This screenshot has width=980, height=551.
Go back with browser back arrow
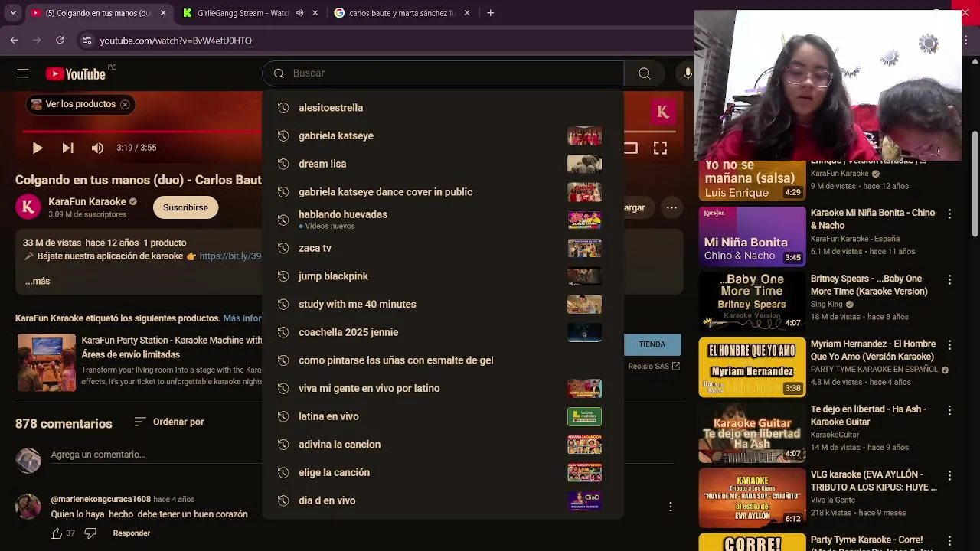(x=15, y=41)
